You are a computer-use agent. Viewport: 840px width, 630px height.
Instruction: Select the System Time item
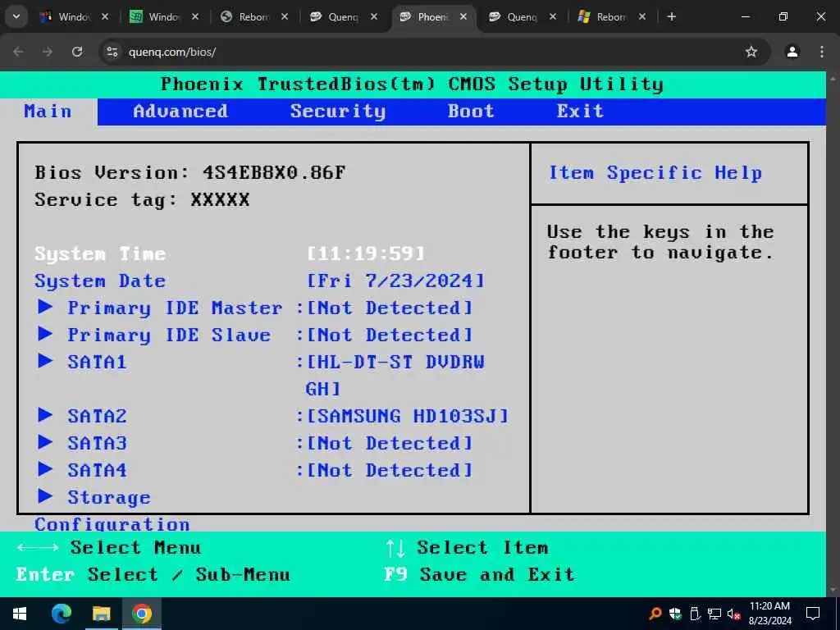click(x=100, y=254)
